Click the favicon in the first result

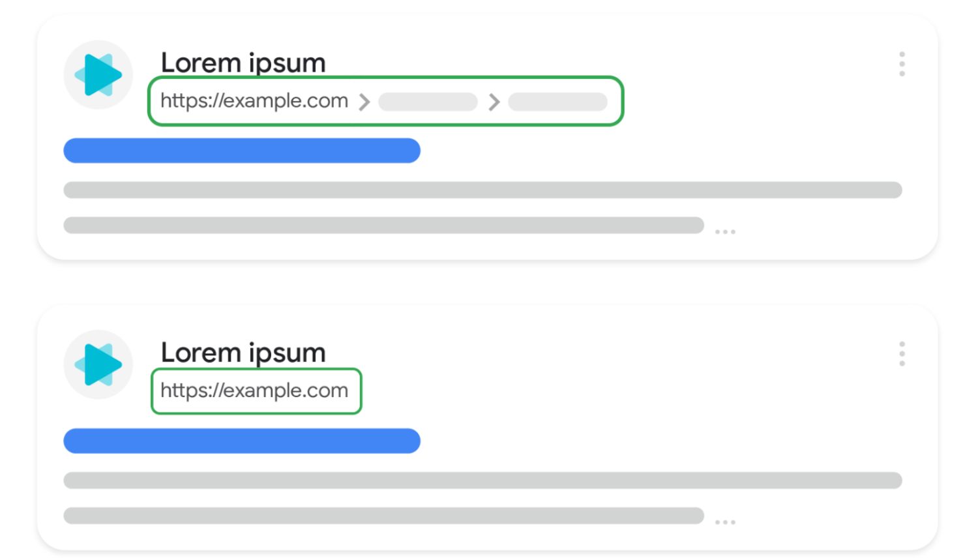pyautogui.click(x=98, y=75)
